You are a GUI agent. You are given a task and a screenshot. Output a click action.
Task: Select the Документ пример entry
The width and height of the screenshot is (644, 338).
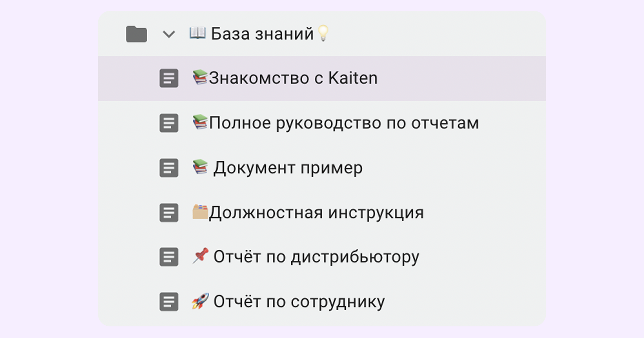[x=288, y=167]
